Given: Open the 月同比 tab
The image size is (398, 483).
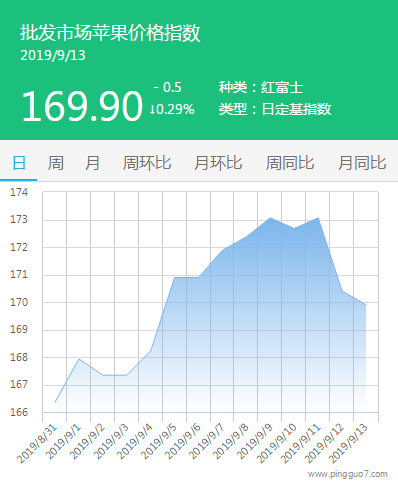Looking at the screenshot, I should tap(362, 163).
